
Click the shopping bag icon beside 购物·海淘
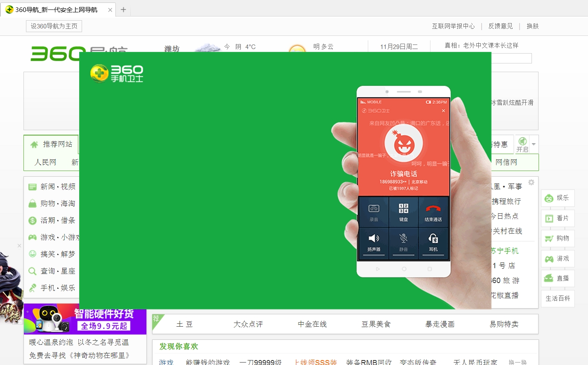pyautogui.click(x=33, y=204)
